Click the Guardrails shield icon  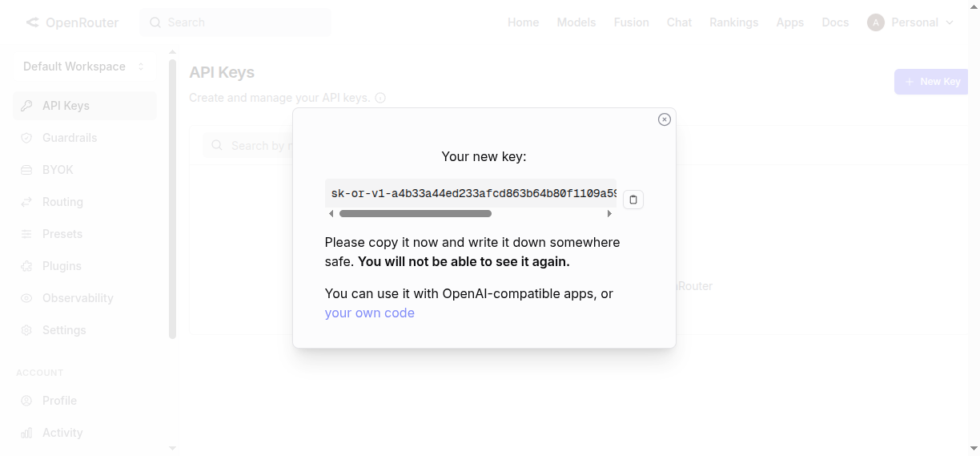[x=26, y=138]
